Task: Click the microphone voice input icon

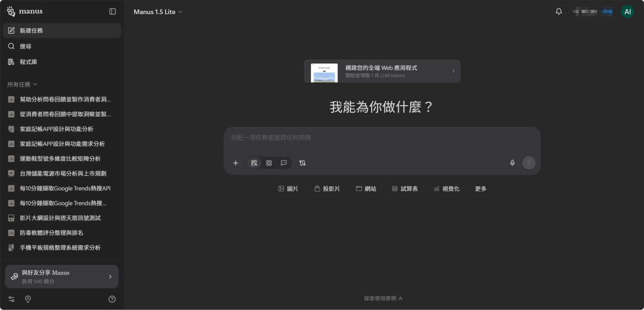Action: click(x=512, y=163)
